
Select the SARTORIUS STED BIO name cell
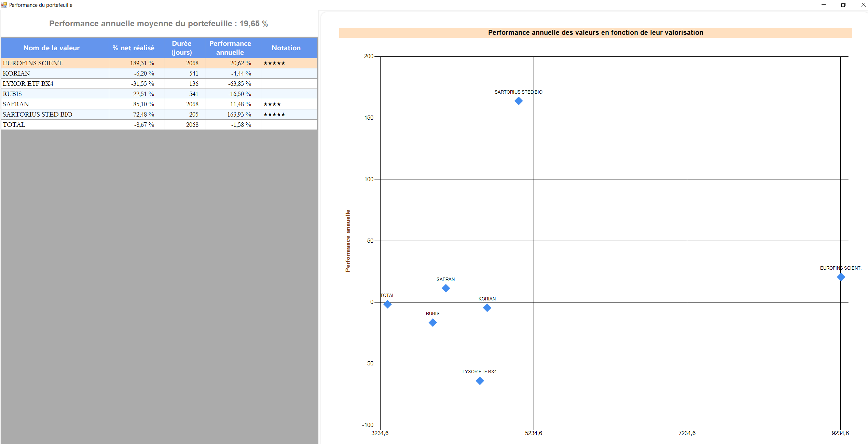55,115
